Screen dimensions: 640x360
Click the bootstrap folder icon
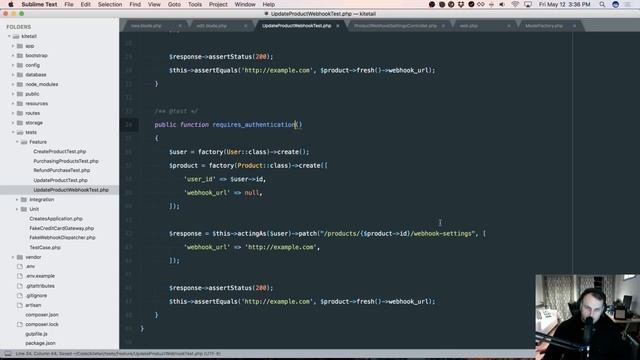(20, 56)
